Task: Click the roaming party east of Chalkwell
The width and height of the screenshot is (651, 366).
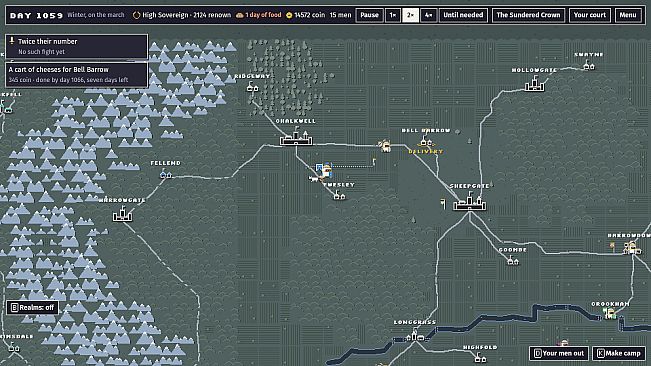Action: pos(385,145)
